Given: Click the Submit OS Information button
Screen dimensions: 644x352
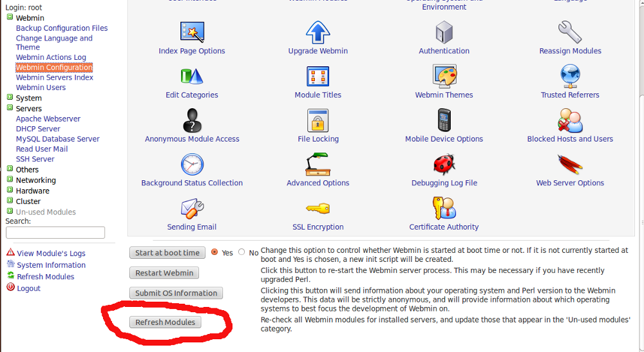Looking at the screenshot, I should point(176,293).
